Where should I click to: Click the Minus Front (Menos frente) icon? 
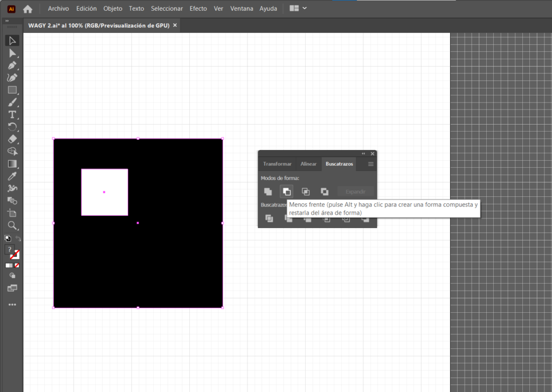[x=287, y=191]
